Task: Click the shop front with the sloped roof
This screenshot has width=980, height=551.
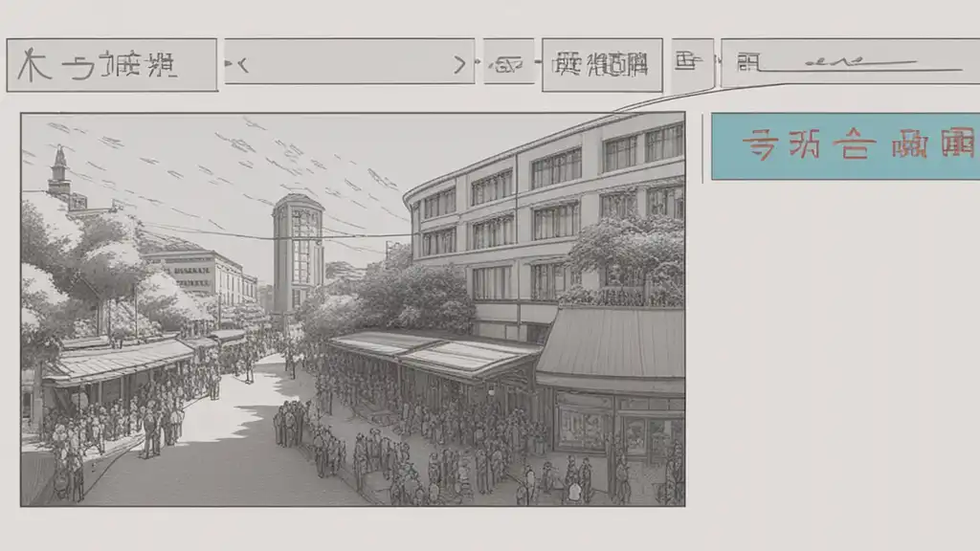Action: coord(612,381)
